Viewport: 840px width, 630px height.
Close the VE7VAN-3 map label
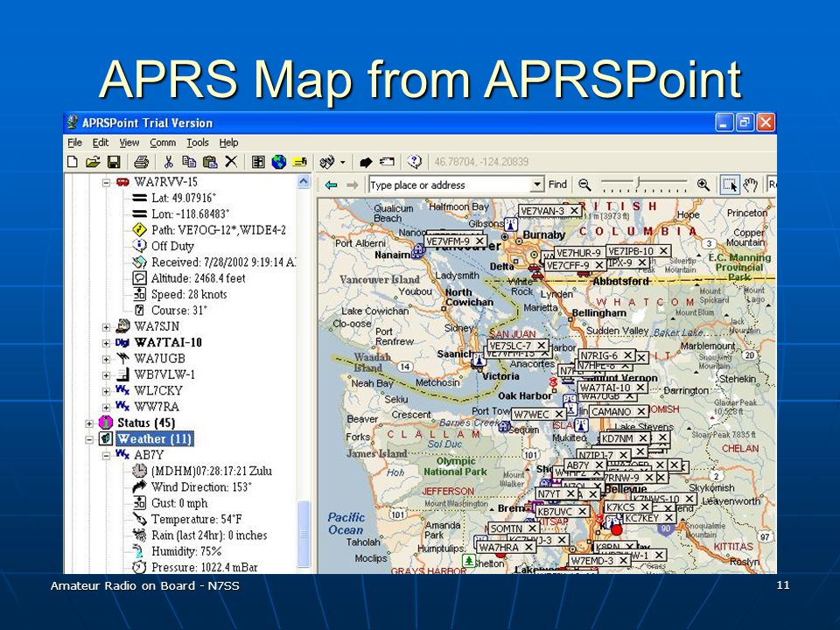(574, 211)
